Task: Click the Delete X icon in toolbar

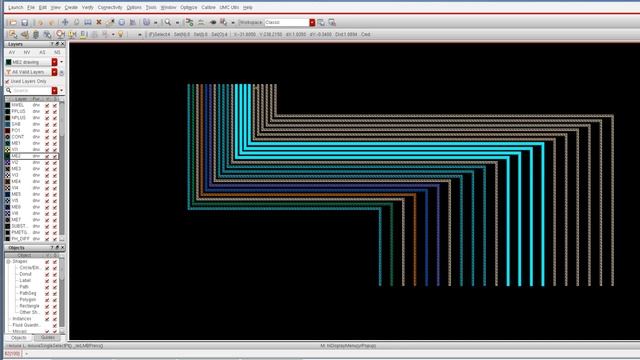Action: click(x=99, y=22)
